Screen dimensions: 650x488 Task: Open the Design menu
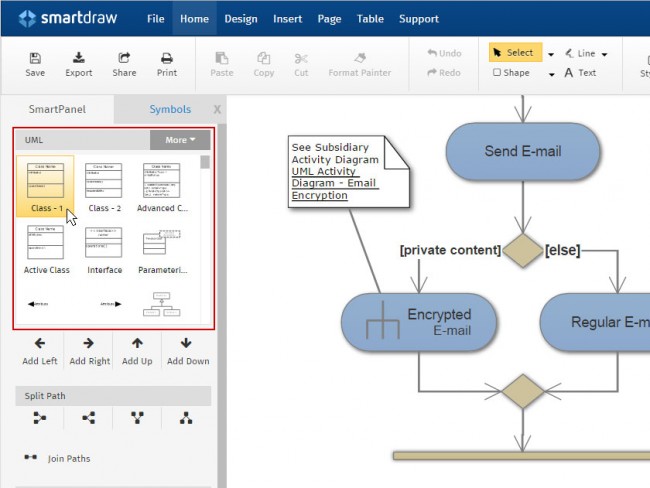240,19
